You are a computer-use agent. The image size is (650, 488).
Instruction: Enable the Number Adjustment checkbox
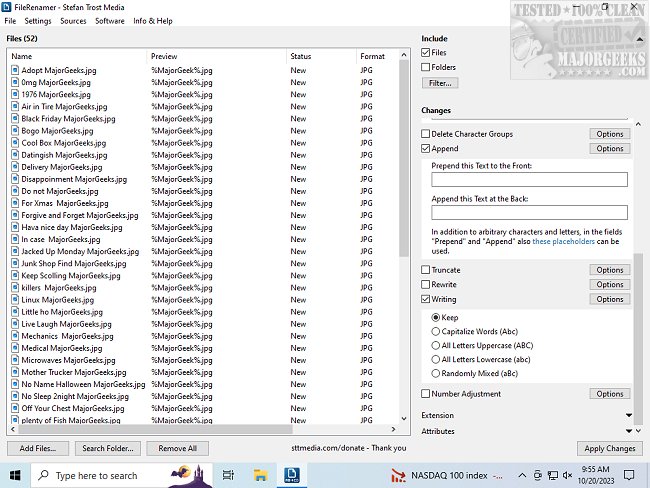tap(425, 393)
